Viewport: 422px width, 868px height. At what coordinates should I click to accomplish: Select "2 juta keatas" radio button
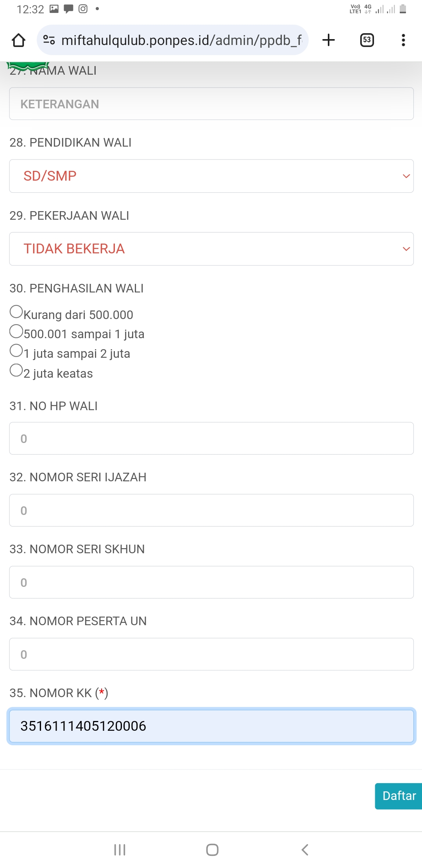point(16,370)
